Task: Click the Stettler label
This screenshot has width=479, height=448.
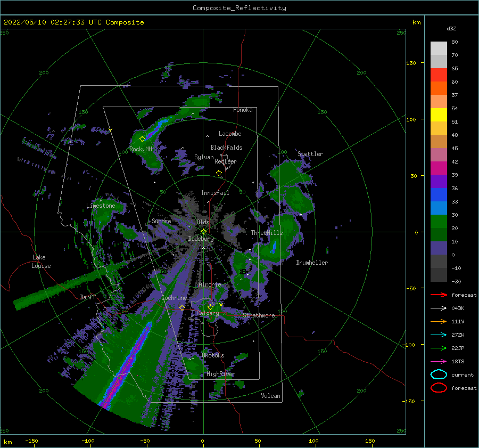Action: (310, 154)
